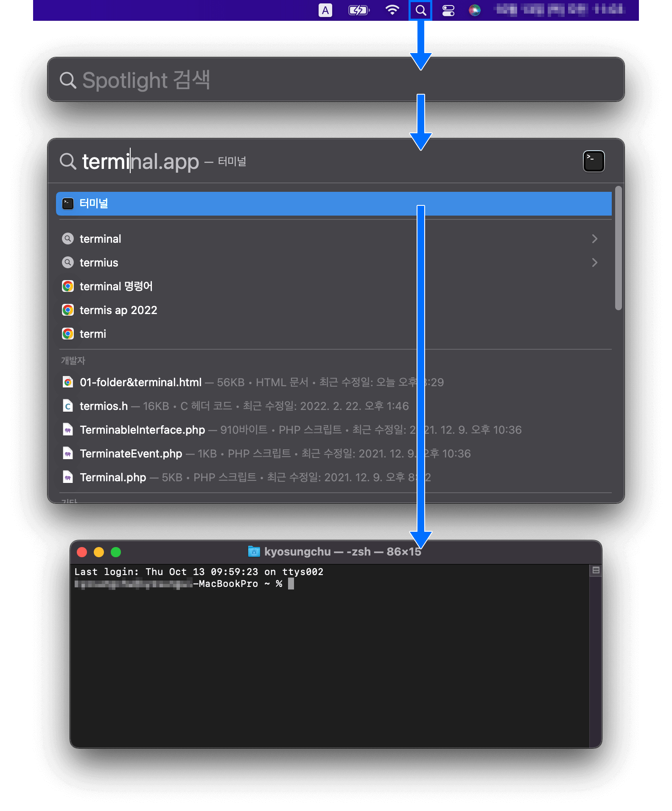Select the 'termius' search suggestion
This screenshot has height=811, width=672.
[333, 263]
